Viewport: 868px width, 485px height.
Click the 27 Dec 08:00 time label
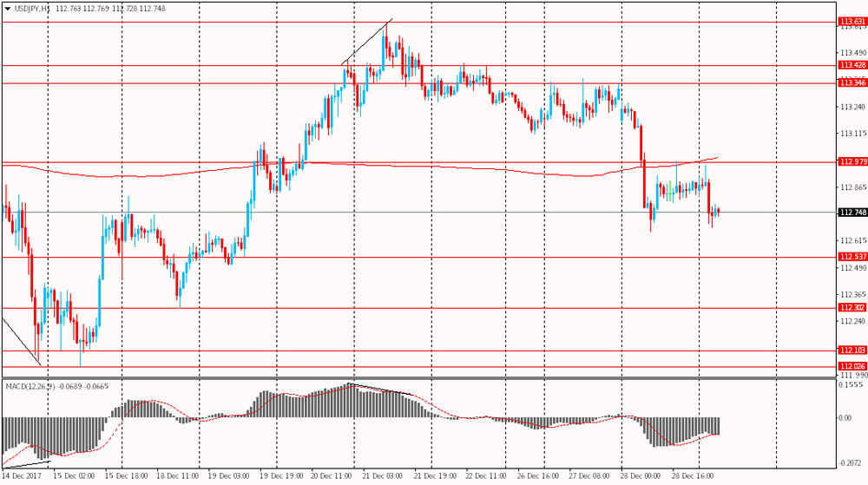point(589,476)
